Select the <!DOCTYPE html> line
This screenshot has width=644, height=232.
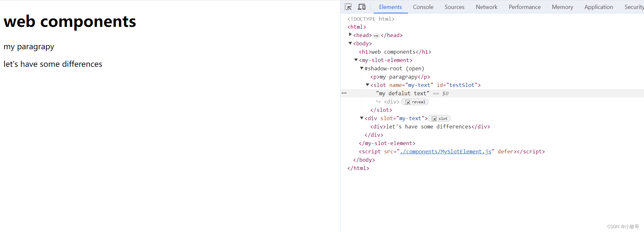(371, 19)
